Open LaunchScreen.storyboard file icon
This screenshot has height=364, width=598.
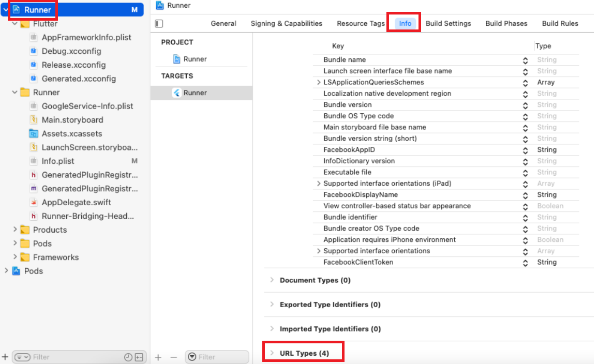[34, 147]
